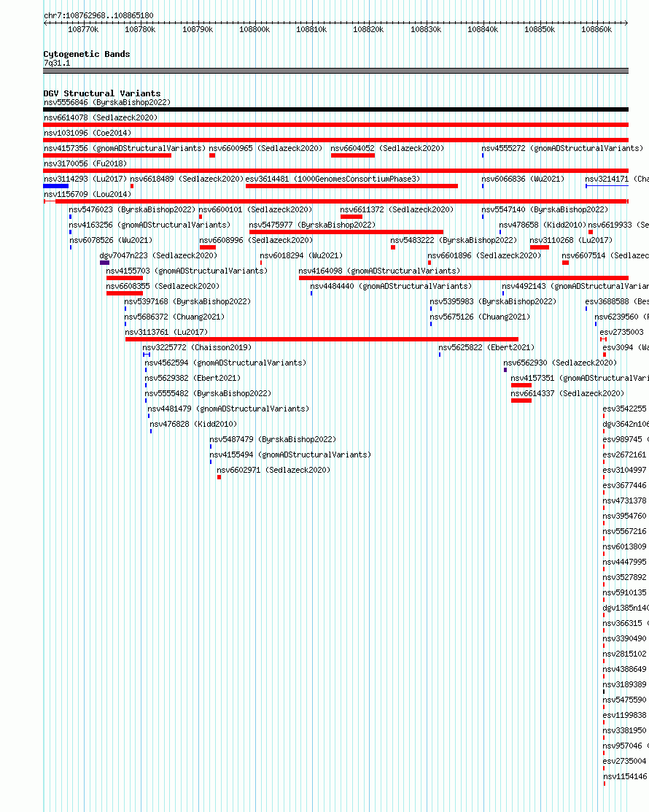
Task: Open nsv4155494 gnomAD variant label
Action: pos(290,455)
